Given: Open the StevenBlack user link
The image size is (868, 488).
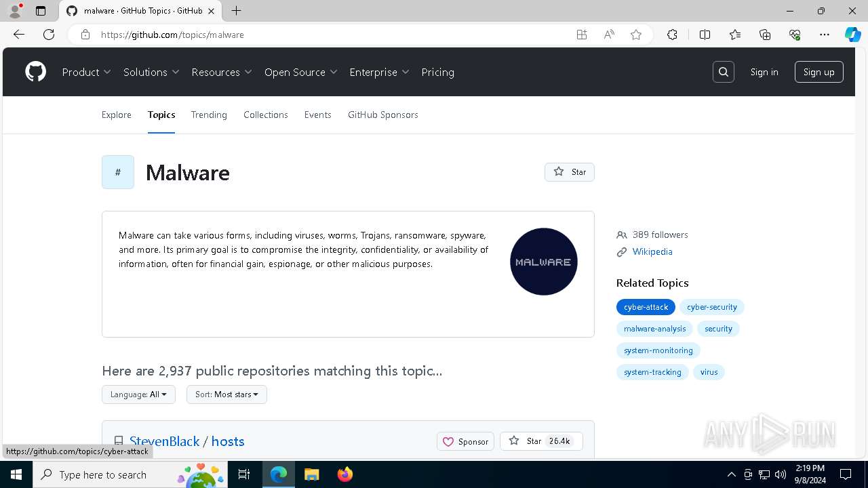Looking at the screenshot, I should [165, 441].
